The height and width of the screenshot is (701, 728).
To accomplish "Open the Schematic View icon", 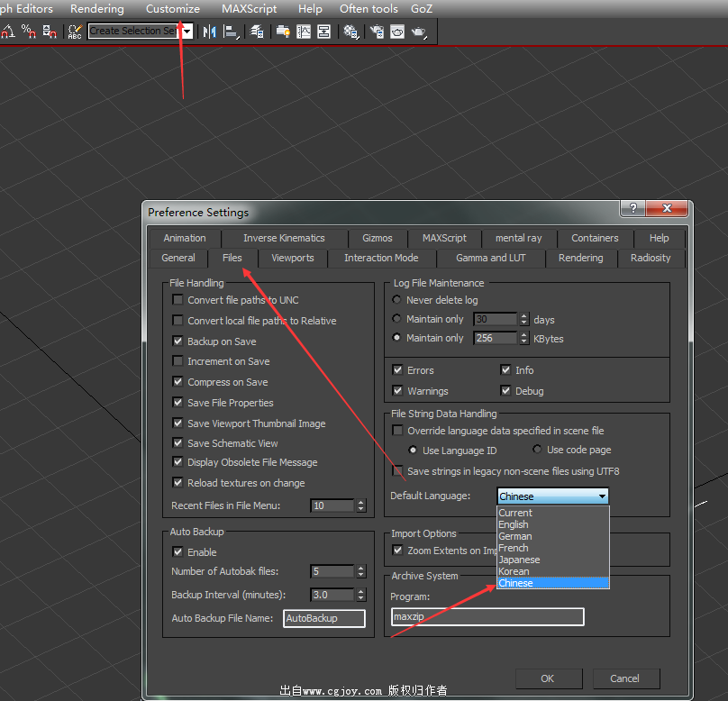I will tap(323, 32).
